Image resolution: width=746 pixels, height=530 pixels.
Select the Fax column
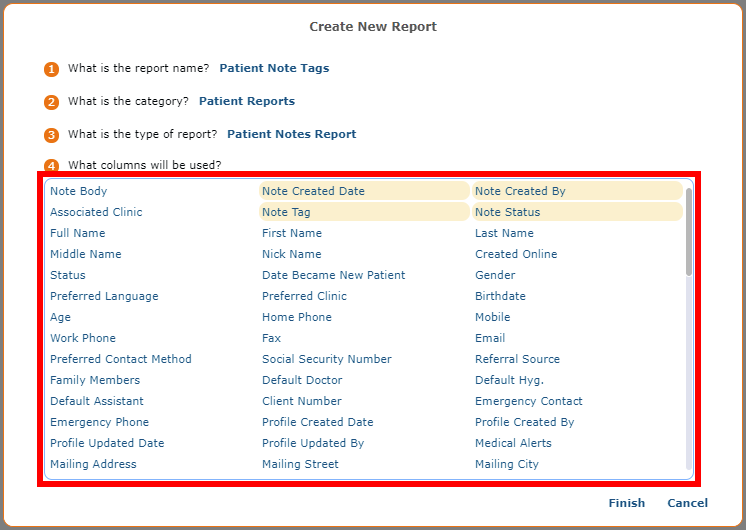(271, 338)
